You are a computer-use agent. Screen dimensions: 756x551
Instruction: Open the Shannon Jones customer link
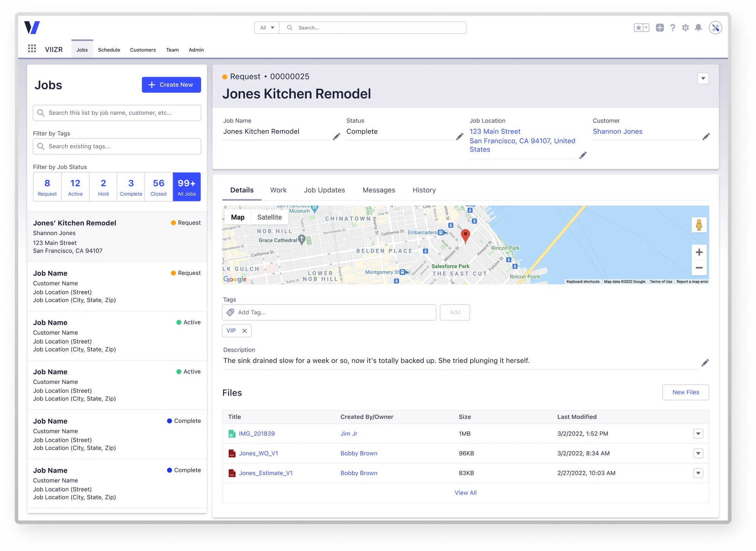coord(618,132)
